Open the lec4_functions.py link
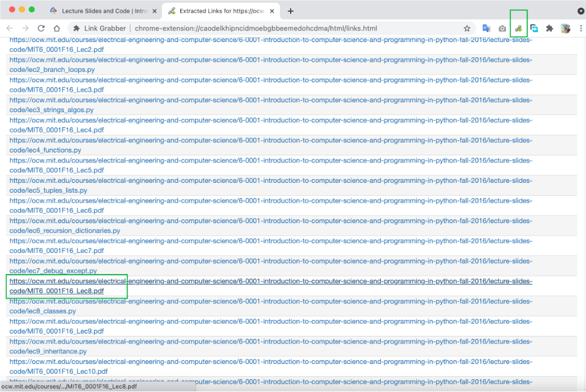586x392 pixels. [x=271, y=145]
